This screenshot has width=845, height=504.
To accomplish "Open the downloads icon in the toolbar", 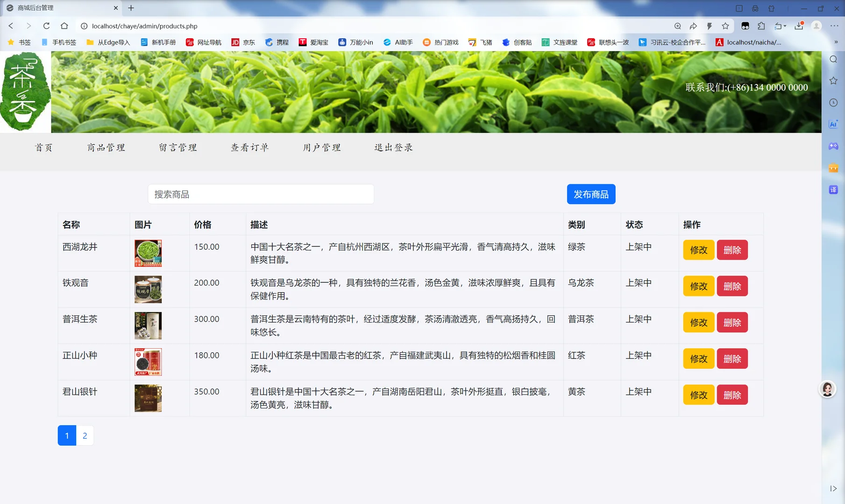I will [x=799, y=26].
